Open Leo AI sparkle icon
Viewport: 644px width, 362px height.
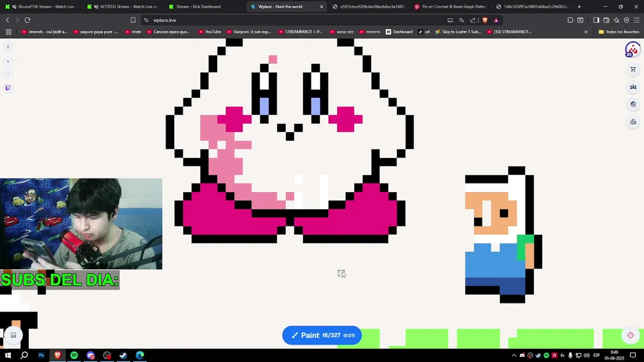point(616,20)
